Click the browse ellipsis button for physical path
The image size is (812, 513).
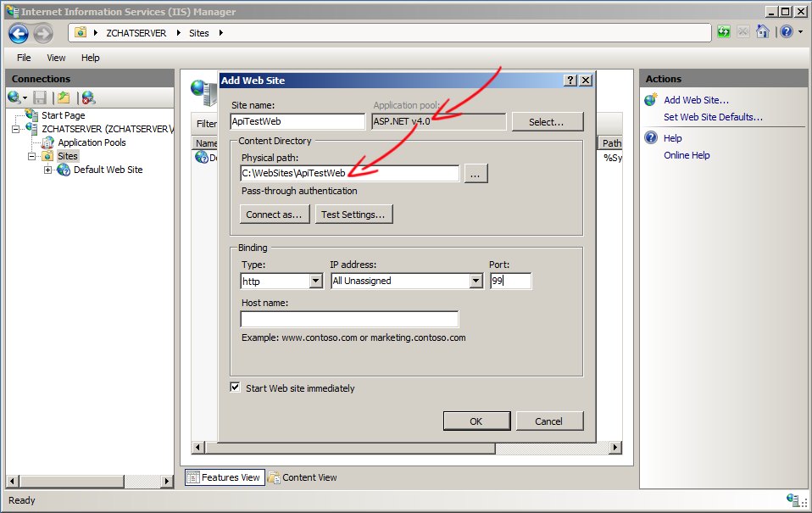tap(476, 174)
